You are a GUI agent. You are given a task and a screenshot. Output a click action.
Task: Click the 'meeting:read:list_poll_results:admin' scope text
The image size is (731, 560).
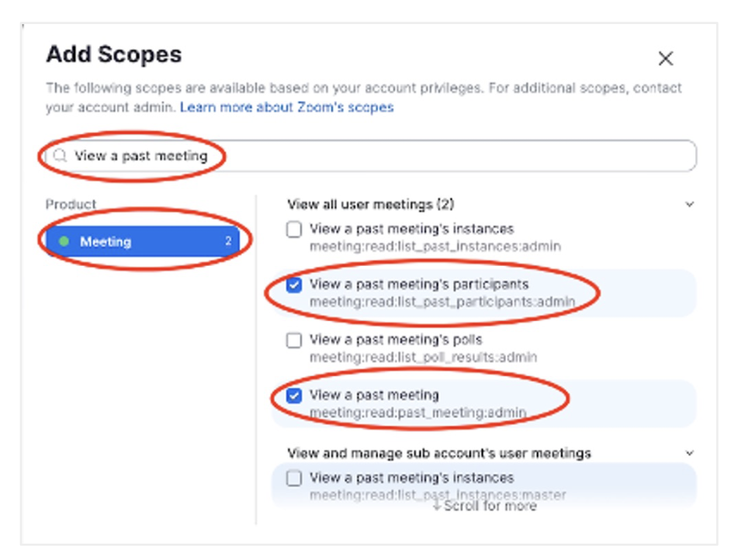(x=423, y=357)
